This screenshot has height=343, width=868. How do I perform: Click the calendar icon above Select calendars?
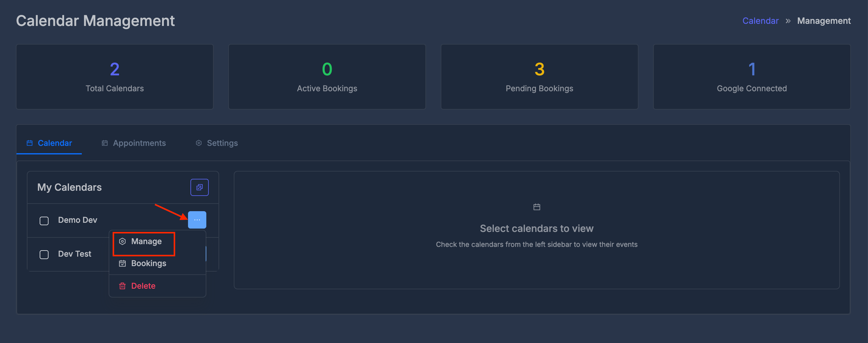click(537, 207)
